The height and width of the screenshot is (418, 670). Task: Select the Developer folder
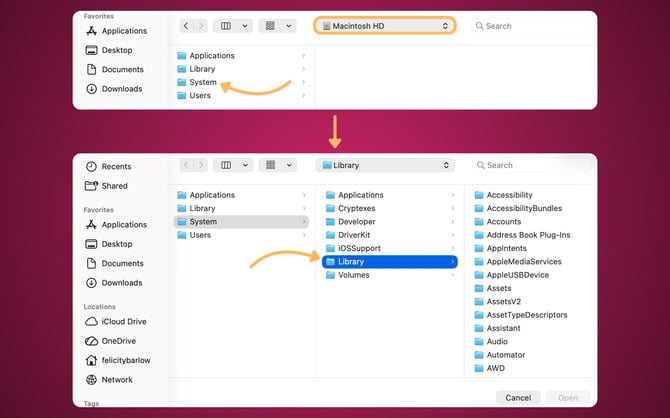(x=350, y=221)
